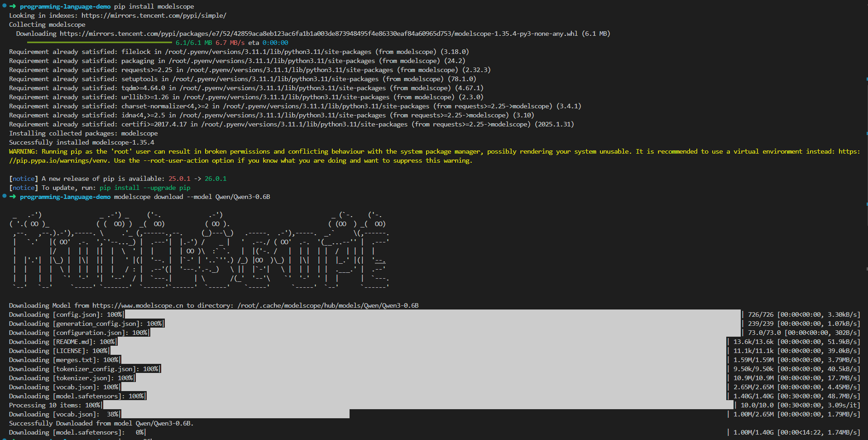Click the tqdm>=4.64.0 requirement line

pyautogui.click(x=246, y=88)
